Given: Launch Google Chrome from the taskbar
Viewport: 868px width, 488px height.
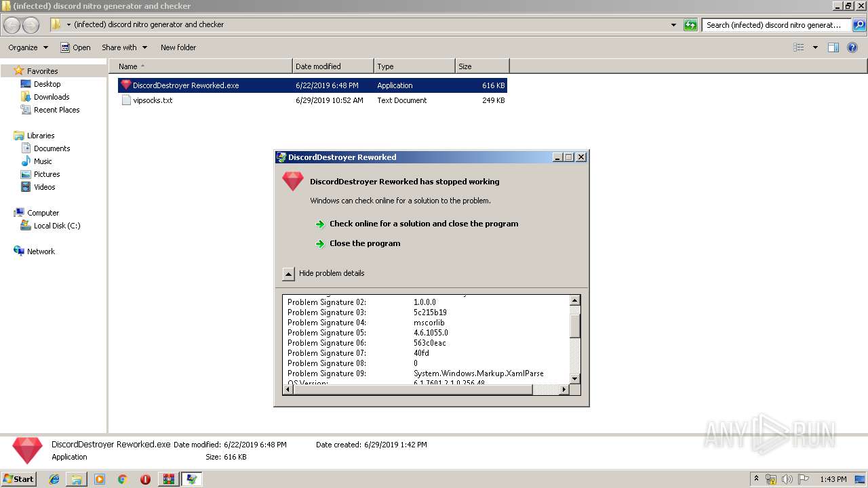Looking at the screenshot, I should tap(122, 479).
